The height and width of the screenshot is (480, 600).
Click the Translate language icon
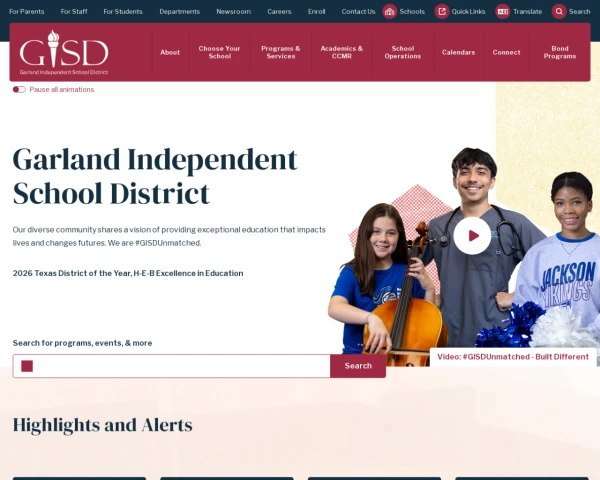point(503,11)
